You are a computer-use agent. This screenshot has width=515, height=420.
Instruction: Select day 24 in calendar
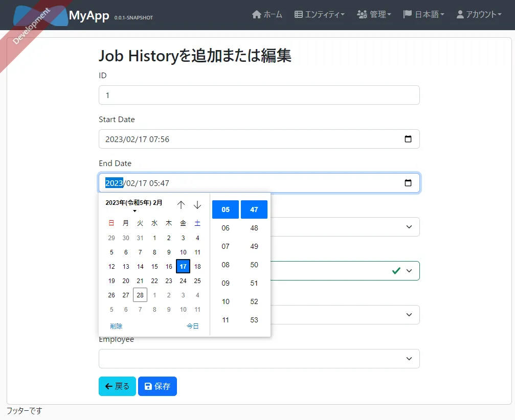pos(183,281)
